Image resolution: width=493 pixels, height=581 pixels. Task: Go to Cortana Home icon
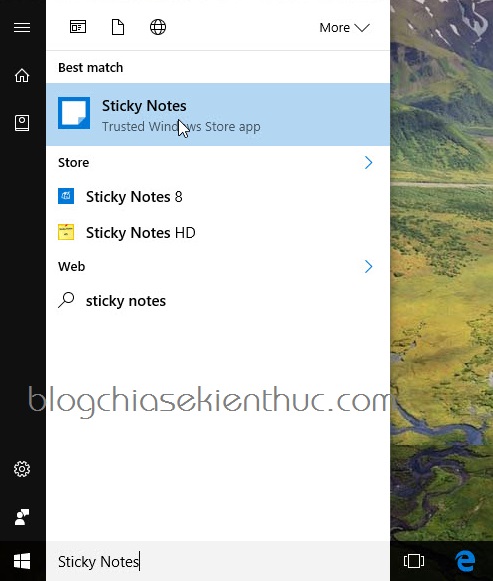(22, 75)
